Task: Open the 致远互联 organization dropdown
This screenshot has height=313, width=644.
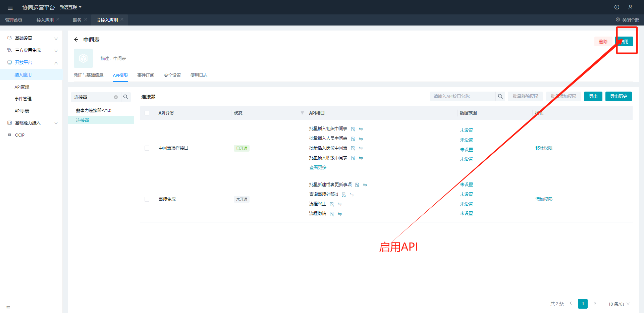Action: [71, 7]
